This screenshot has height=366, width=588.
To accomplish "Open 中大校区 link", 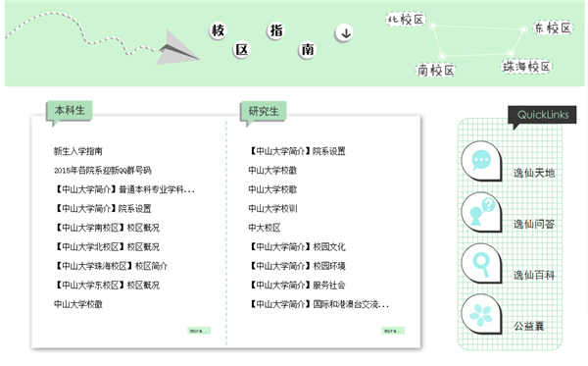I will [265, 228].
